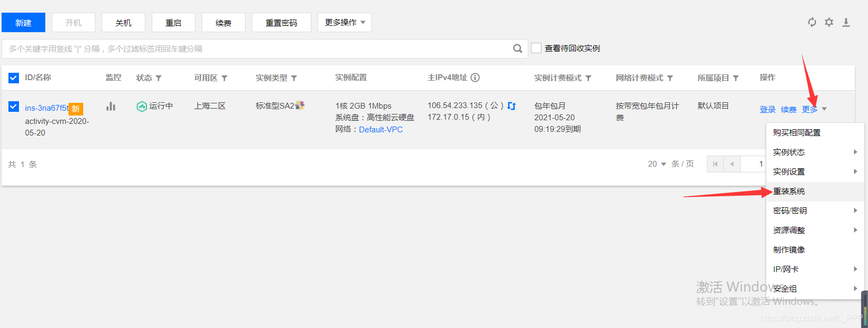Click the 上海二区 zone cell
The image size is (868, 328).
210,106
